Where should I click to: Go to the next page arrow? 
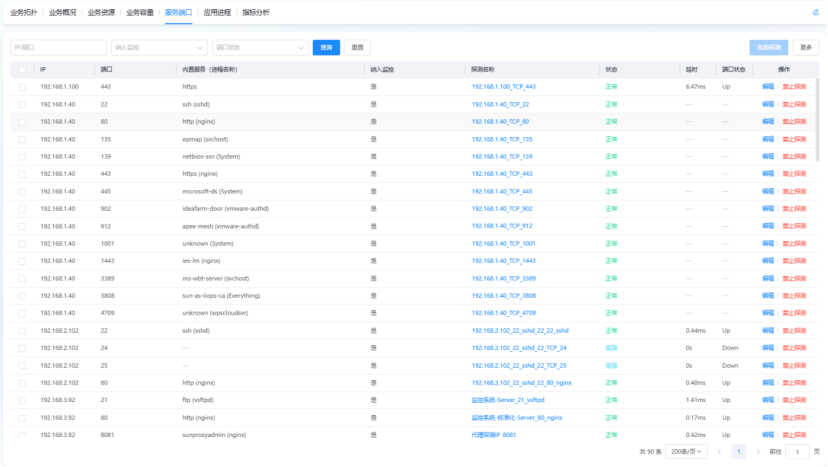pyautogui.click(x=758, y=452)
